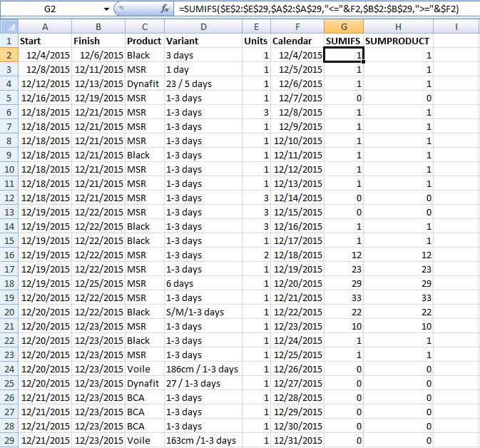Viewport: 480px width, 448px height.
Task: Click the 'Start' header cell
Action: click(x=45, y=41)
